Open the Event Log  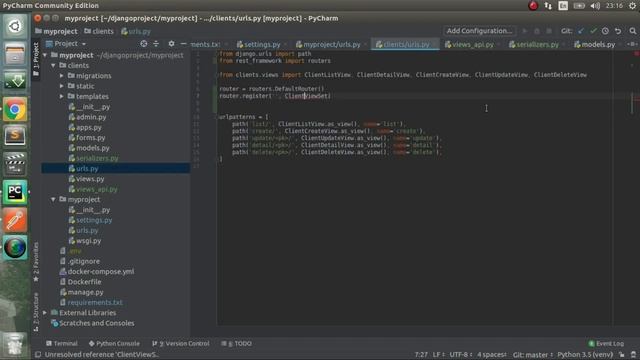[x=607, y=344]
